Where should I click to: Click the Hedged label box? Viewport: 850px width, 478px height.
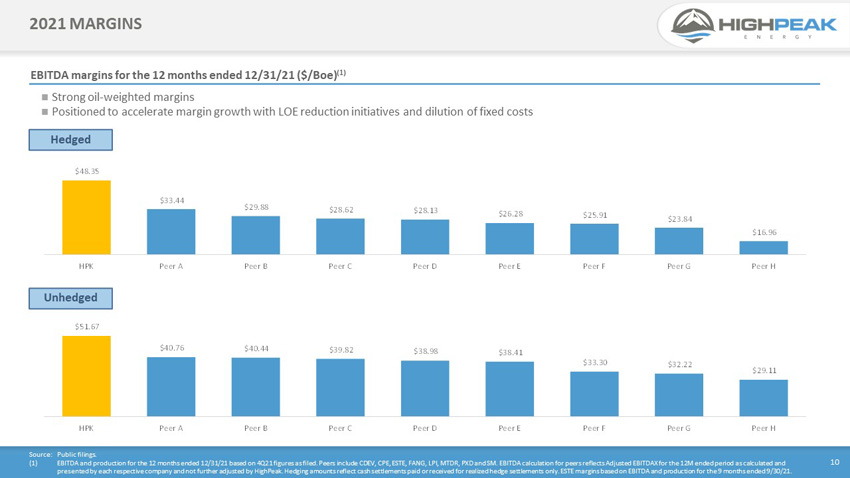point(70,140)
